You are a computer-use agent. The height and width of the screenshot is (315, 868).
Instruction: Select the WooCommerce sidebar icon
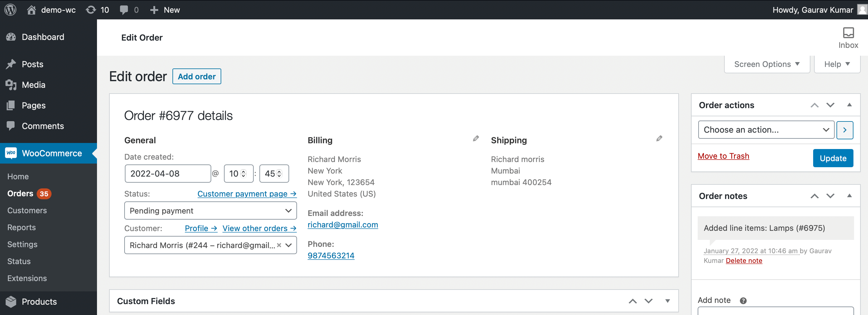(11, 153)
